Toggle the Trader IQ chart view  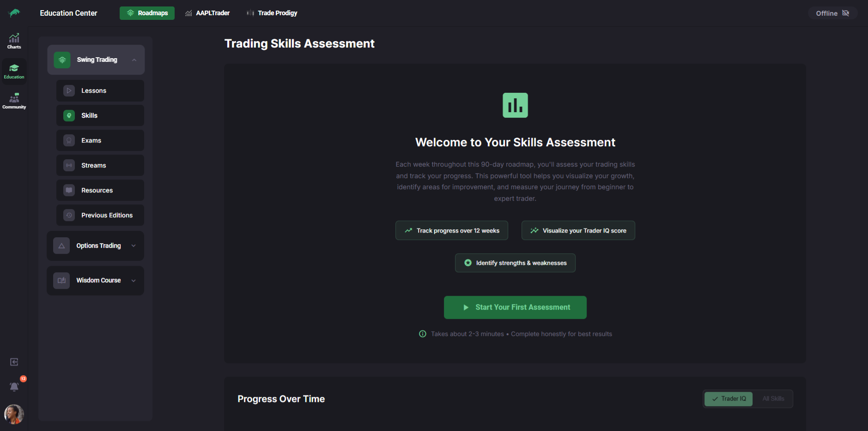coord(728,399)
